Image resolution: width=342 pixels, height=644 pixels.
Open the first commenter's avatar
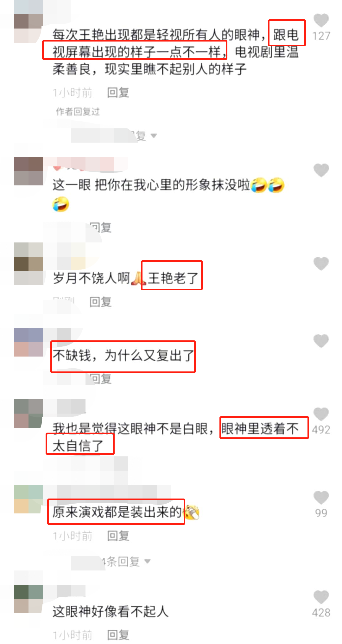(x=28, y=29)
